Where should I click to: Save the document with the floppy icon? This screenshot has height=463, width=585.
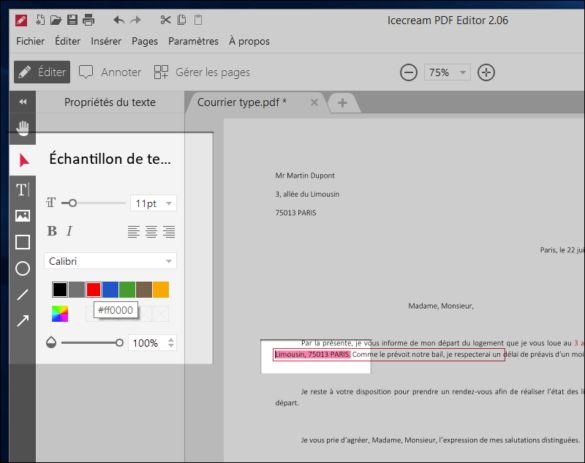click(72, 20)
